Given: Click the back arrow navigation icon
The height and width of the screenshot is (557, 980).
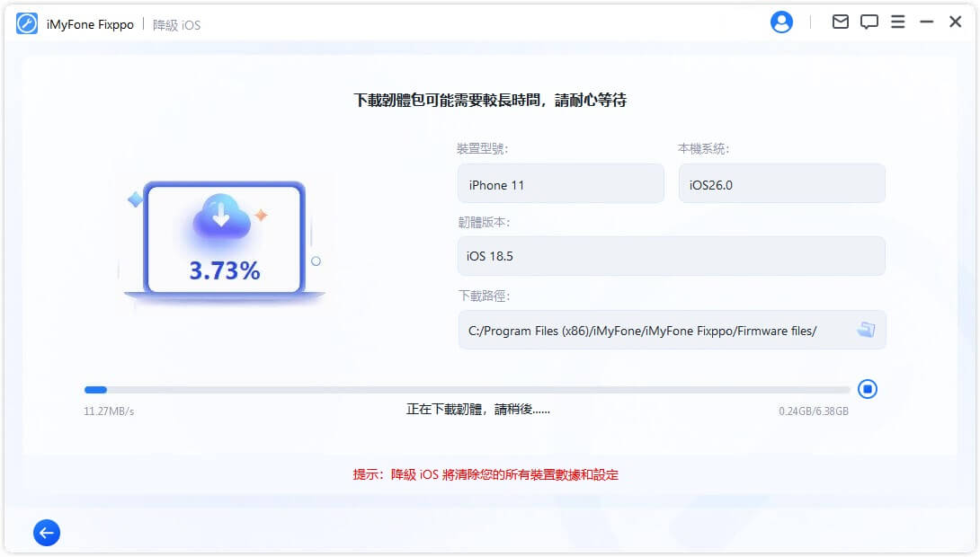Looking at the screenshot, I should pyautogui.click(x=46, y=532).
